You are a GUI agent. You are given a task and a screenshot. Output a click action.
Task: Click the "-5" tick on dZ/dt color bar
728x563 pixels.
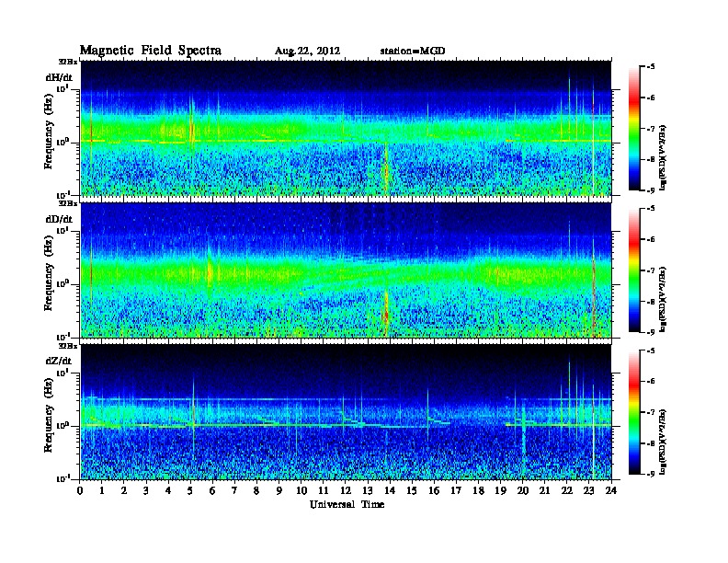coord(651,350)
